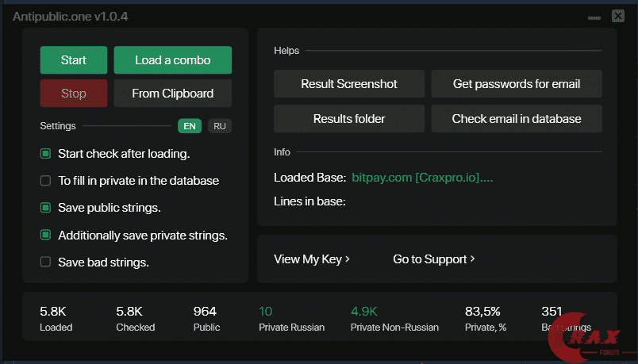638x364 pixels.
Task: Take a Result Screenshot
Action: [349, 83]
